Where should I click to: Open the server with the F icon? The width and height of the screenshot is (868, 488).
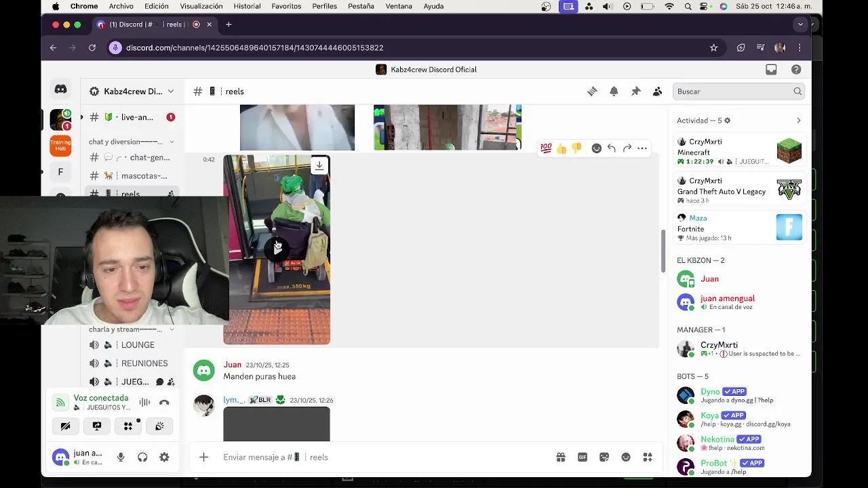[x=60, y=172]
